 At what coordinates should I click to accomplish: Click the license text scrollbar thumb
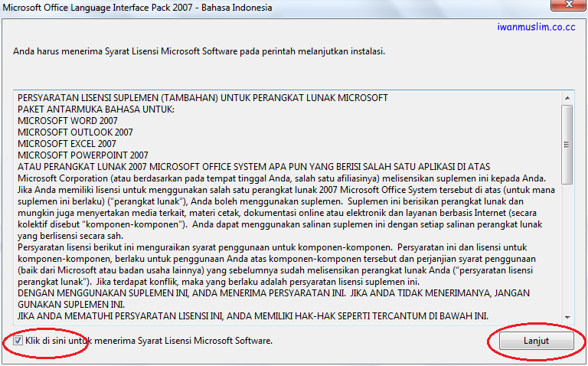coord(567,145)
